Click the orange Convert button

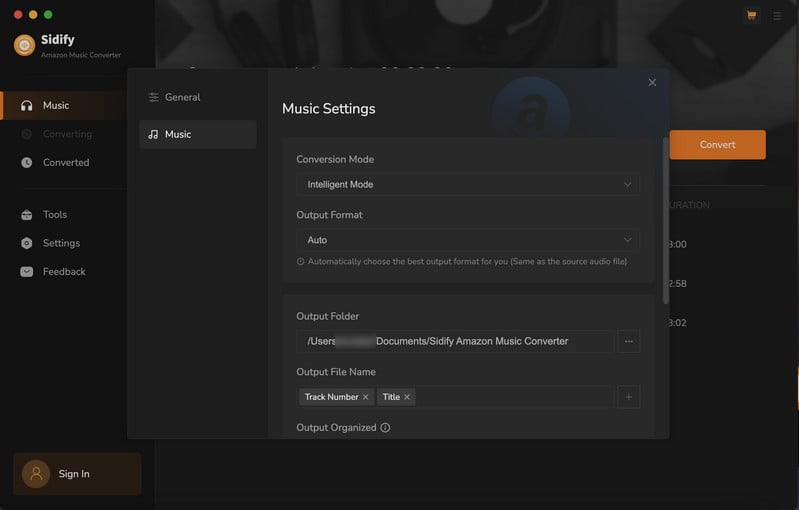pyautogui.click(x=717, y=145)
